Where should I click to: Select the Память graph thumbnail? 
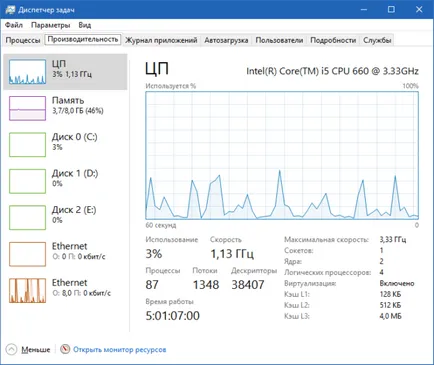[x=27, y=108]
